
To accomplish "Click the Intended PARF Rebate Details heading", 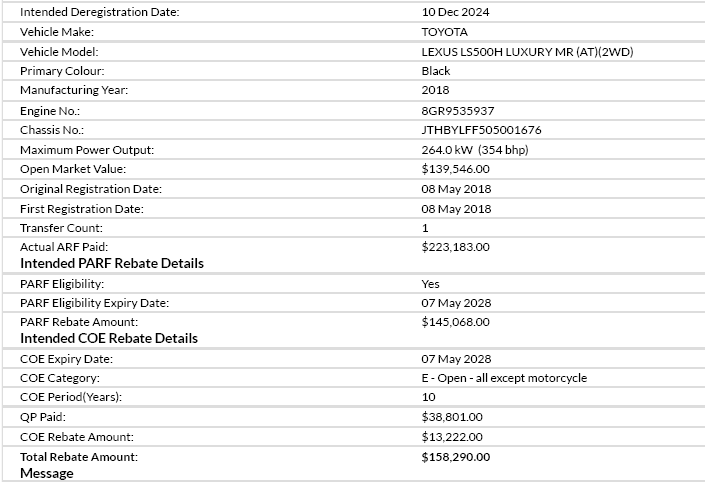I will coord(112,264).
